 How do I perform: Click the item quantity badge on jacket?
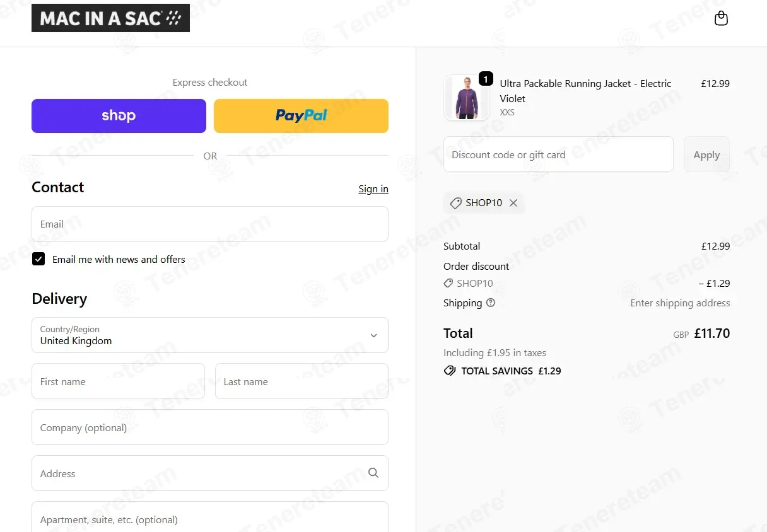486,79
